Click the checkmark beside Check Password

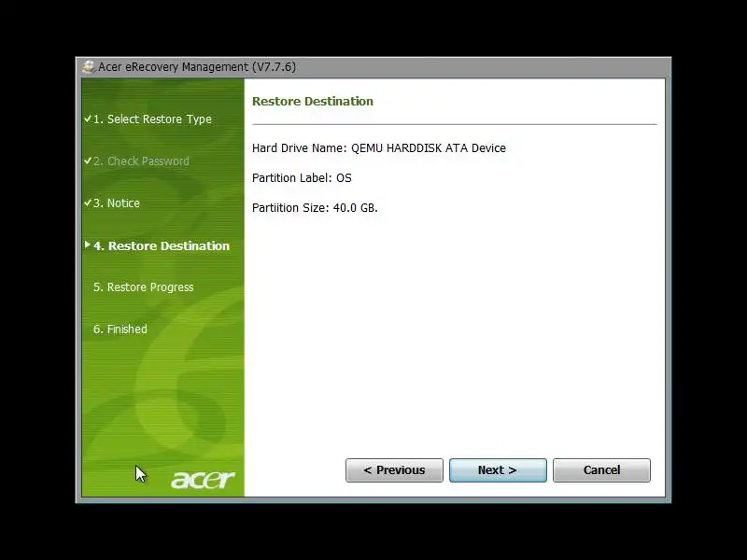tap(88, 161)
